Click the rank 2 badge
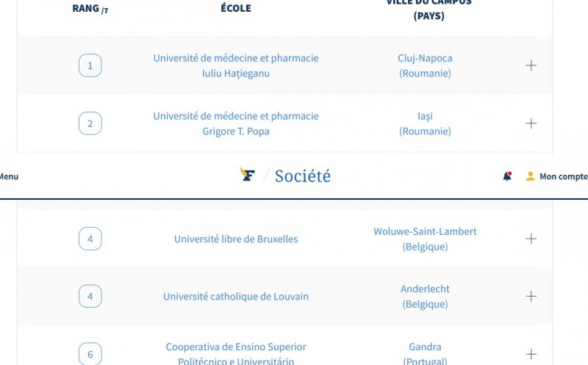The width and height of the screenshot is (588, 365). tap(90, 123)
